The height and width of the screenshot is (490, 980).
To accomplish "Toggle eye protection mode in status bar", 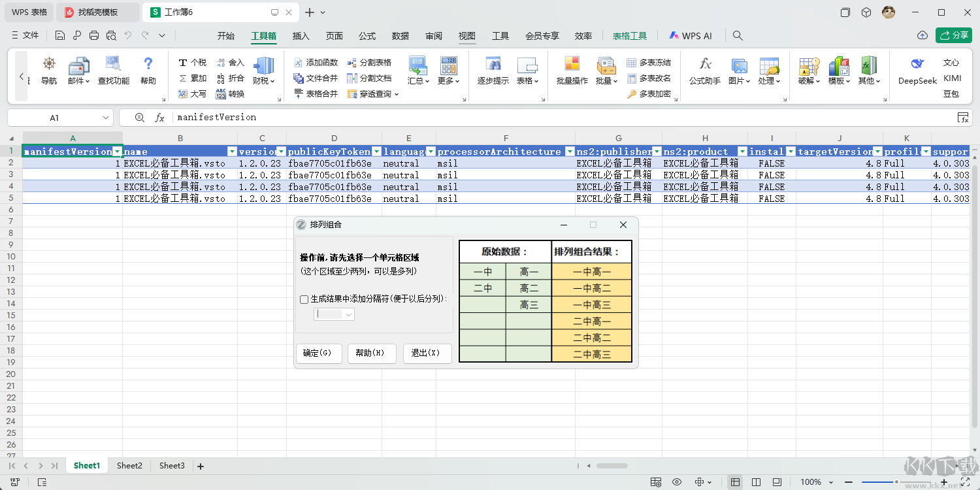I will click(x=677, y=482).
